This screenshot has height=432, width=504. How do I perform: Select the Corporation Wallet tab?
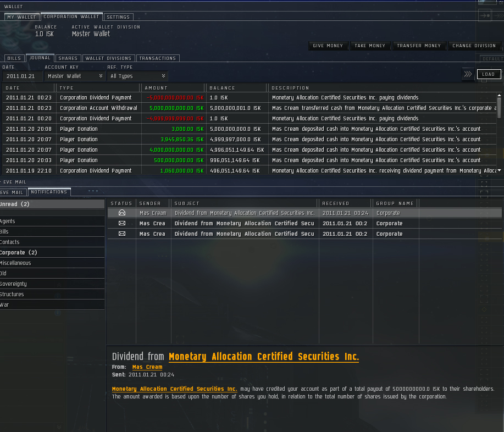tap(71, 16)
